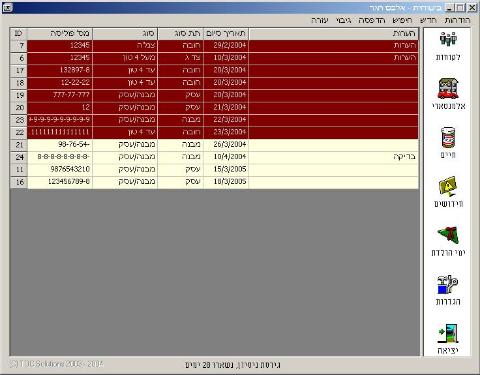Select row header with ID 11
This screenshot has width=480, height=375.
coord(19,169)
